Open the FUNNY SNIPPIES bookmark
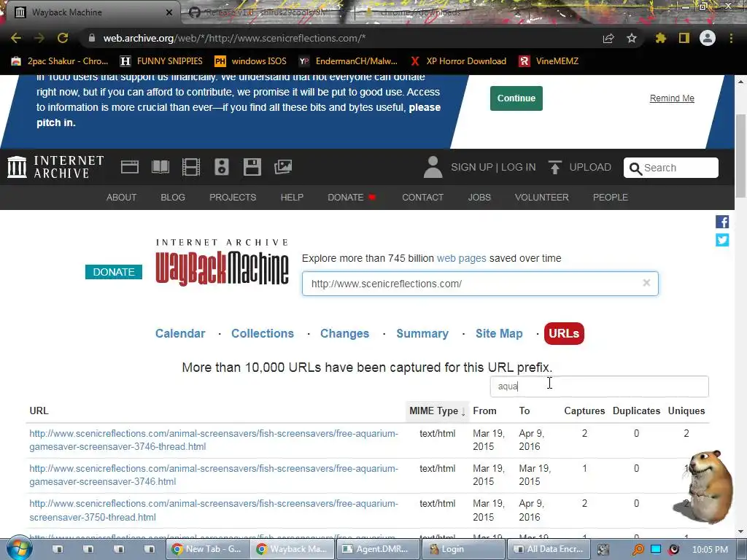The width and height of the screenshot is (747, 560). [x=161, y=61]
